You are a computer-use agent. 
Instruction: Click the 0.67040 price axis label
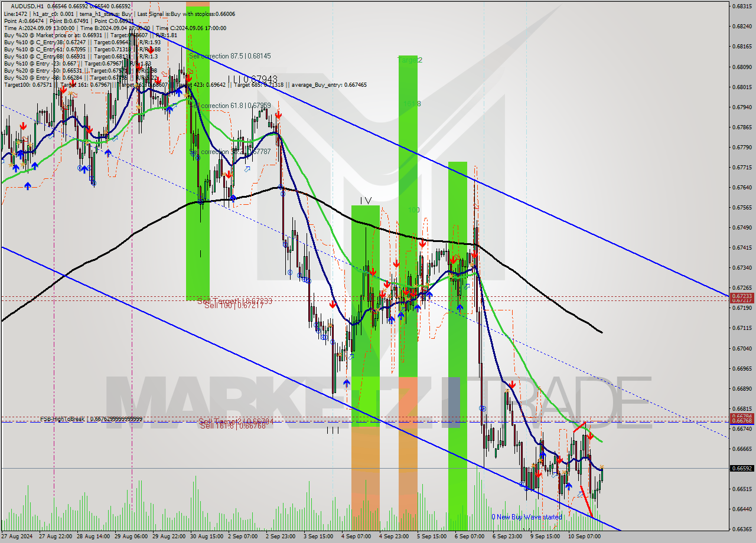coord(742,348)
